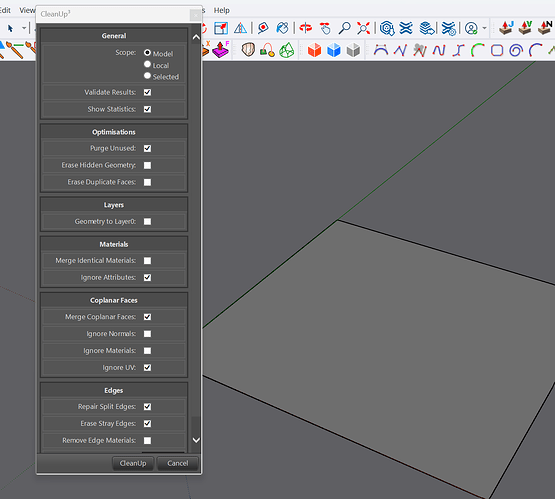The height and width of the screenshot is (499, 555).
Task: Set Scope to Local
Action: pos(148,64)
